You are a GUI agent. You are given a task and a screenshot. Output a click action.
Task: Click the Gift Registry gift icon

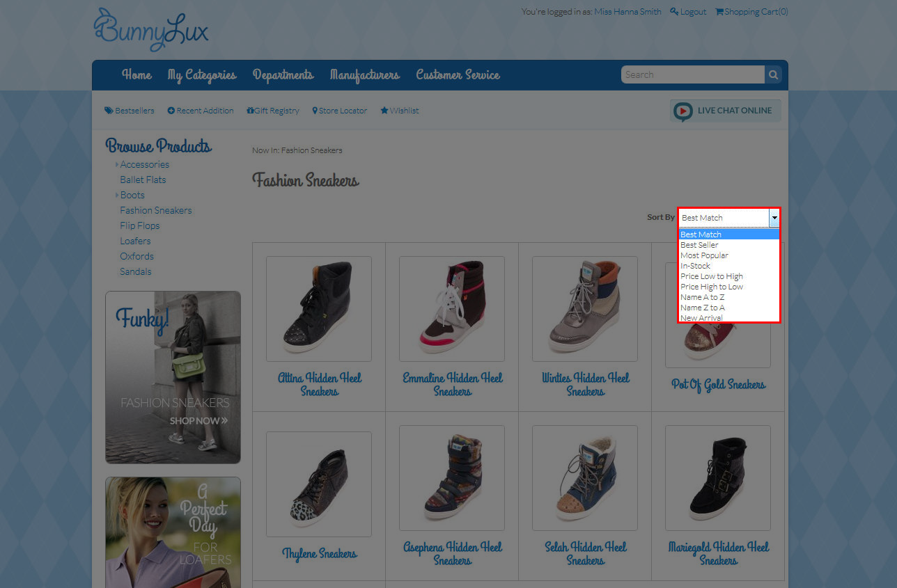point(250,111)
